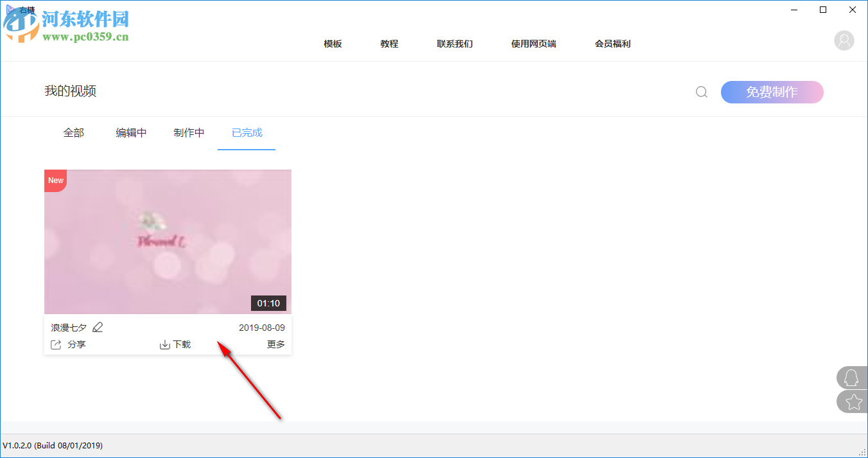Open 使用网页端

click(x=534, y=44)
